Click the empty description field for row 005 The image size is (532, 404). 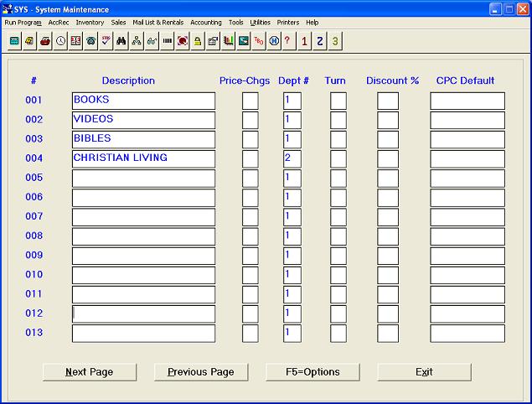(143, 179)
